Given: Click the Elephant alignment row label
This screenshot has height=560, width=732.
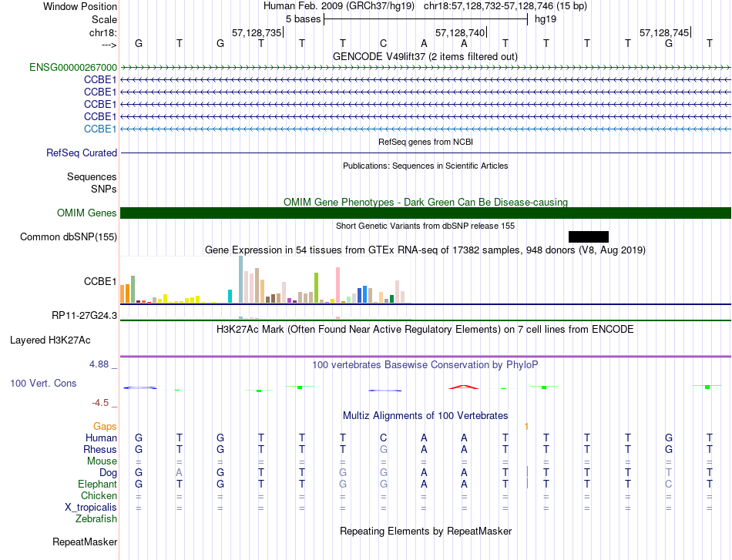Looking at the screenshot, I should pyautogui.click(x=97, y=484).
